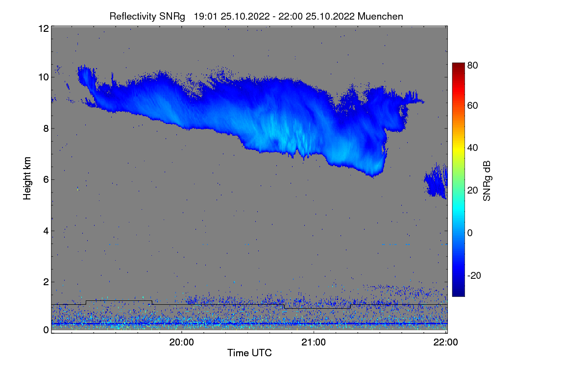The height and width of the screenshot is (392, 588).
Task: Click the small cloud echo near 22:00 at 6 km
Action: [x=436, y=181]
